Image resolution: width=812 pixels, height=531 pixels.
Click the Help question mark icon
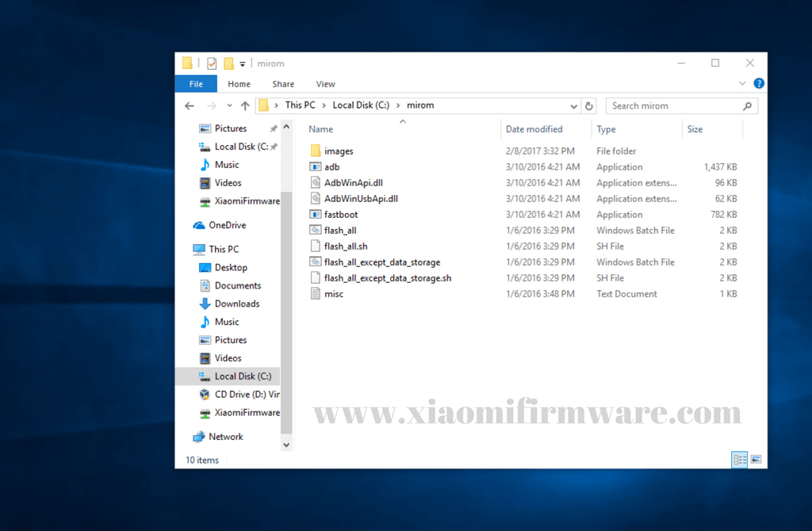(x=759, y=83)
